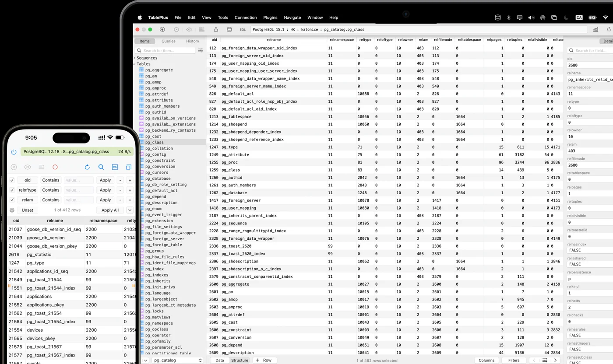613x364 pixels.
Task: Tap the blue power icon on phone
Action: [14, 152]
